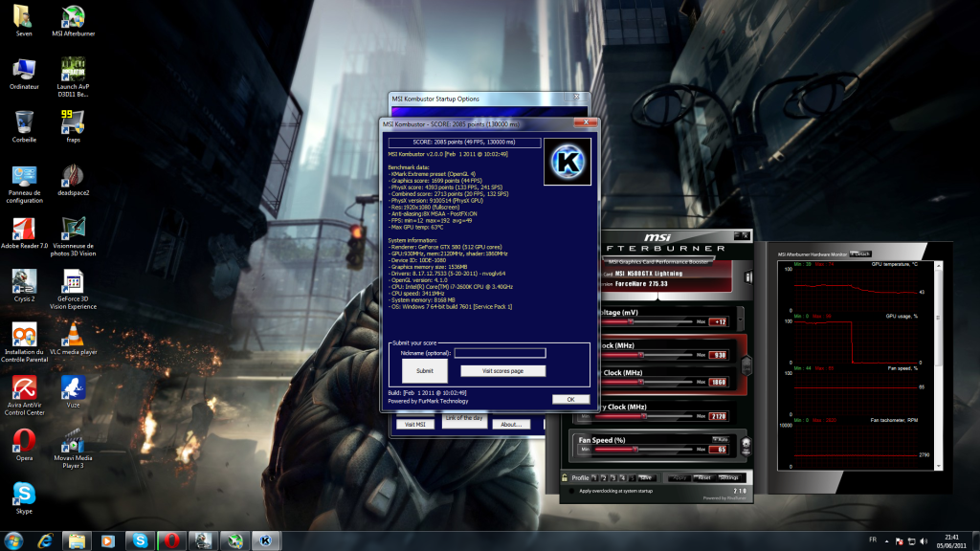Launch the Crysis 2 desktop shortcut
Screen dimensions: 980x551
coord(24,286)
